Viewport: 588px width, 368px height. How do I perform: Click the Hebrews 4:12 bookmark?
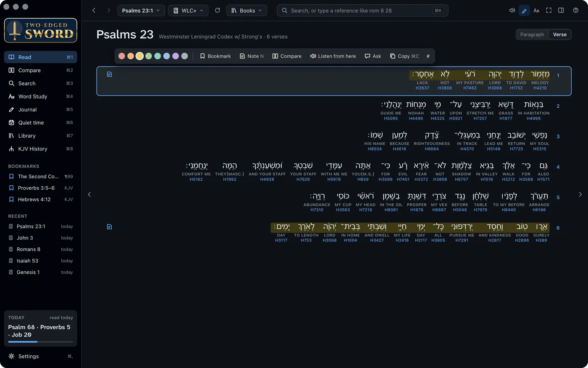[x=41, y=199]
